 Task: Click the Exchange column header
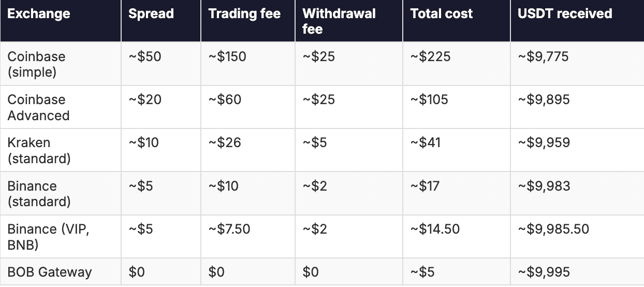[39, 14]
